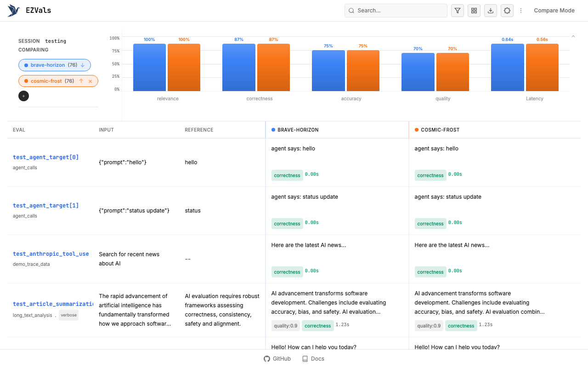The width and height of the screenshot is (588, 368).
Task: Open the test_article_summarization eval
Action: pos(53,304)
